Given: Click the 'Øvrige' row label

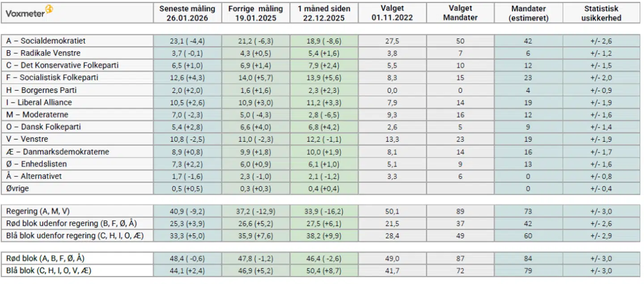Looking at the screenshot, I should pos(17,188).
